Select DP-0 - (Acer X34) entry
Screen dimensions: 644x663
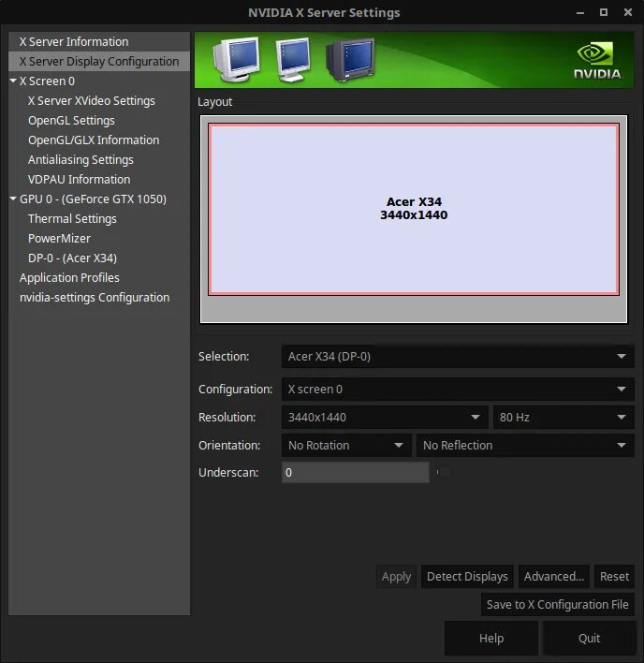72,258
